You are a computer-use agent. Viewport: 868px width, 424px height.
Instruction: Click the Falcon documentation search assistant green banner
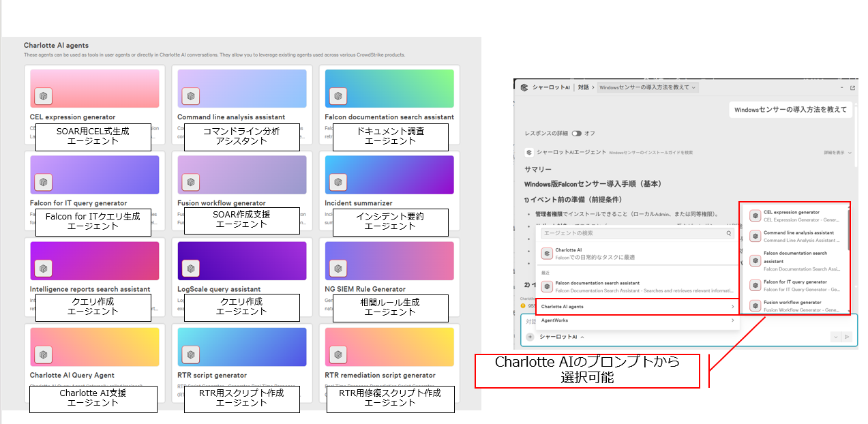coord(389,89)
